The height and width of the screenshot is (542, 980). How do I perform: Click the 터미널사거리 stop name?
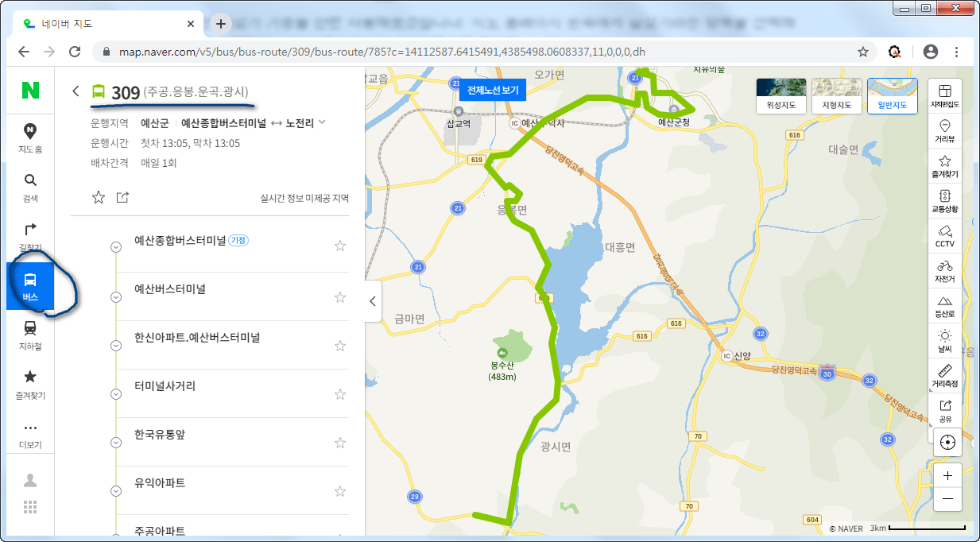165,386
